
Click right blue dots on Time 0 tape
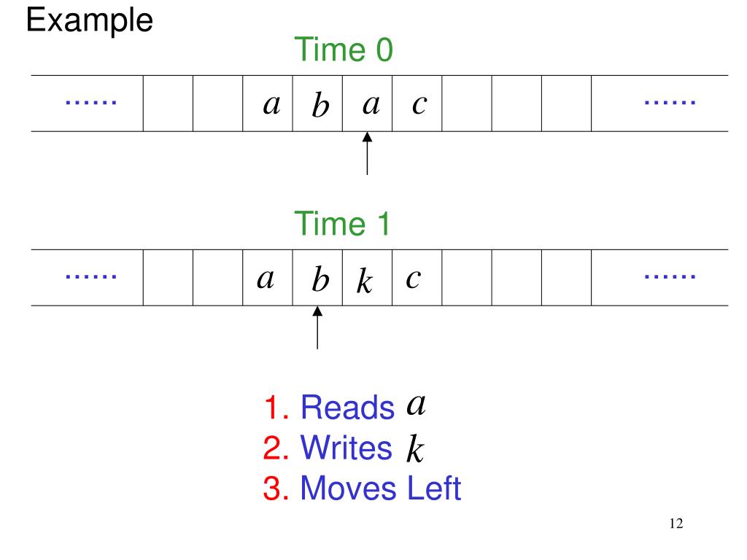point(670,102)
